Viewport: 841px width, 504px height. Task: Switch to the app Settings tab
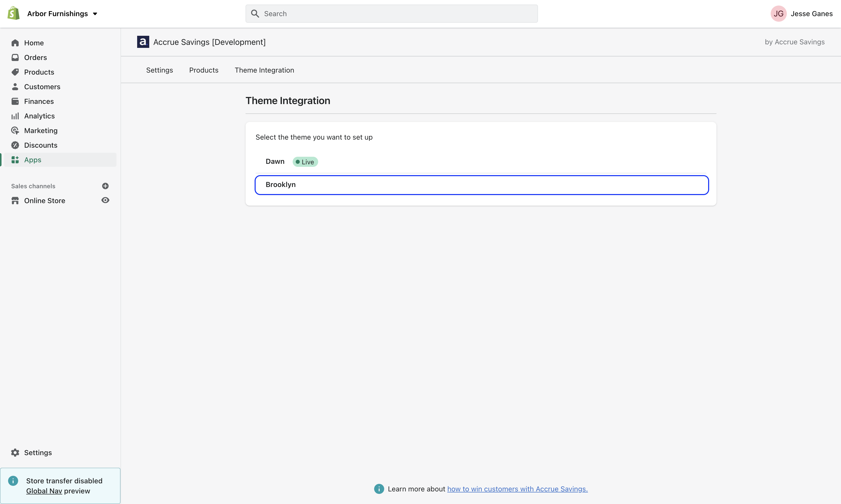point(159,70)
